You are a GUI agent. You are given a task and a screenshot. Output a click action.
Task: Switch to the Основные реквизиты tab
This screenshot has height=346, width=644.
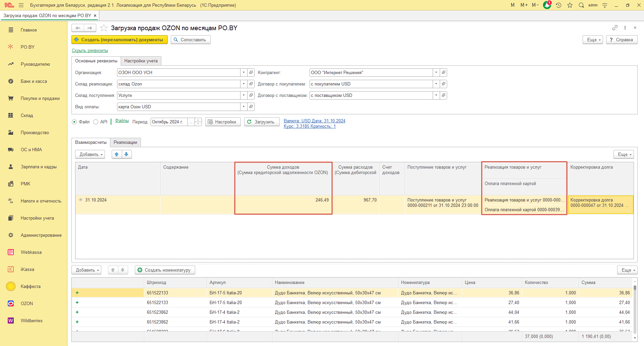click(x=96, y=61)
